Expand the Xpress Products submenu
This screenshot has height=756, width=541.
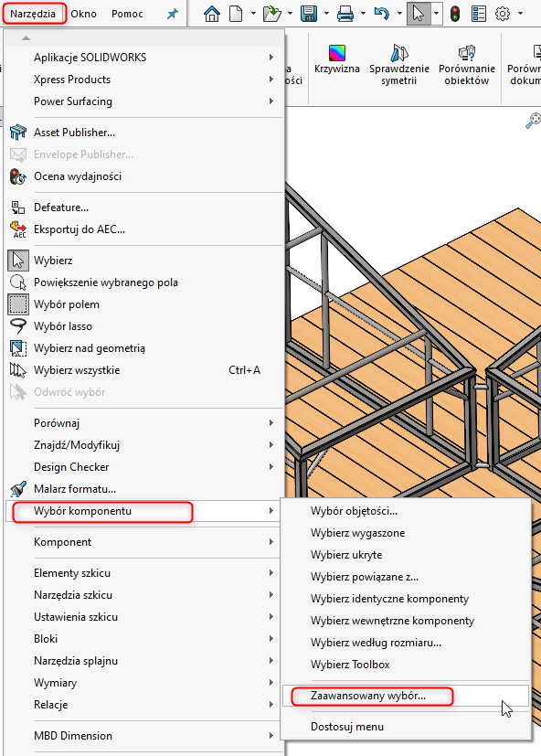pos(143,80)
